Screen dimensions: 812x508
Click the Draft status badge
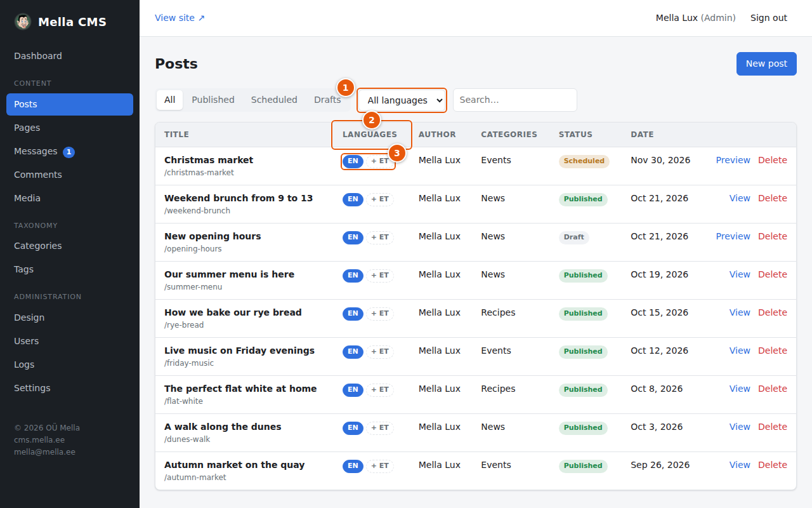click(574, 237)
